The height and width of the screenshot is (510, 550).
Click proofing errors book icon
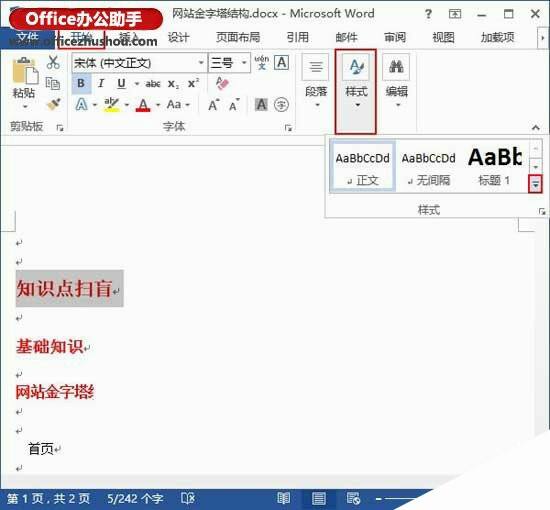[188, 498]
